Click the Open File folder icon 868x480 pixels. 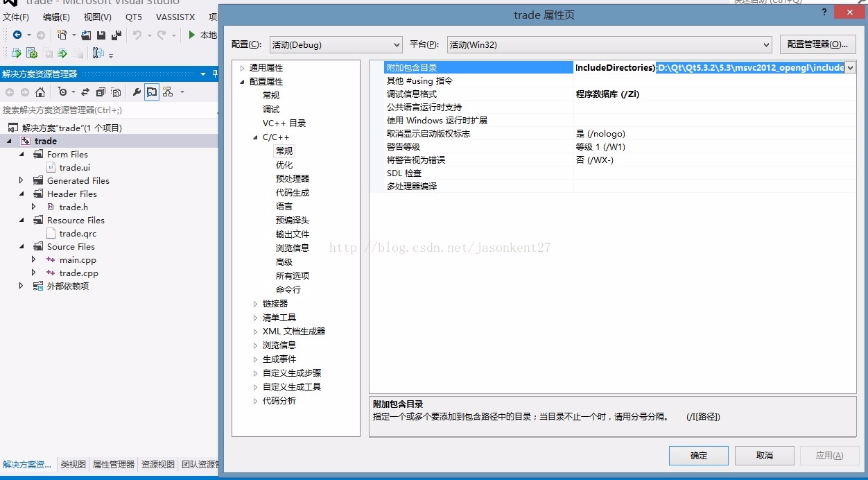86,35
